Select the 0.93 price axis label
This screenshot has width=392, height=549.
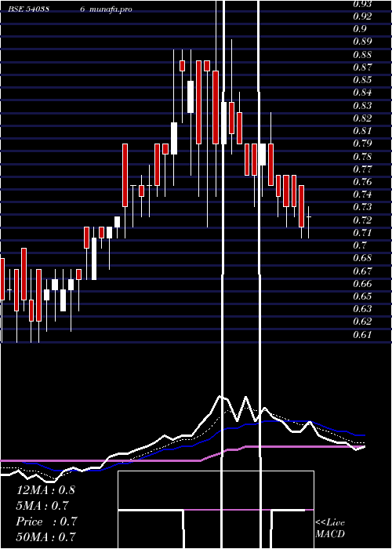click(362, 4)
